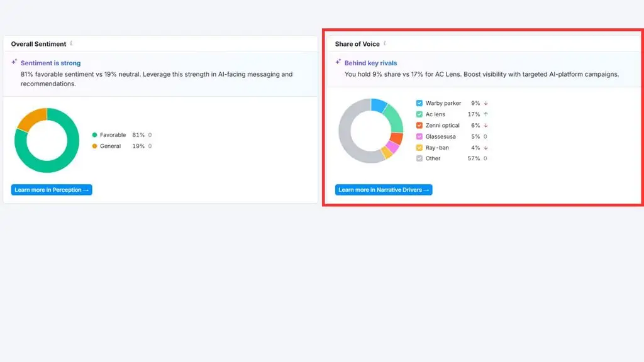Click the 6% Zenni optical value
Screen dimensions: 644x362
(475, 126)
